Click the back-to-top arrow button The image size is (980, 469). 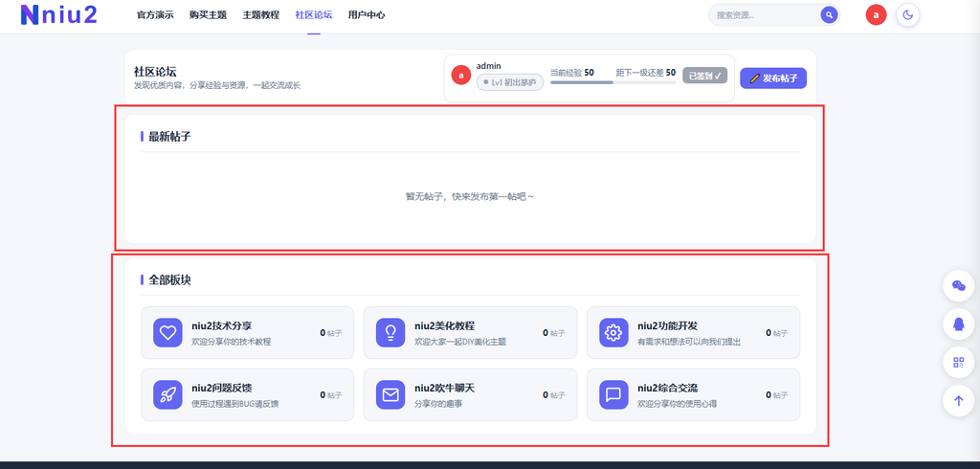pos(959,401)
